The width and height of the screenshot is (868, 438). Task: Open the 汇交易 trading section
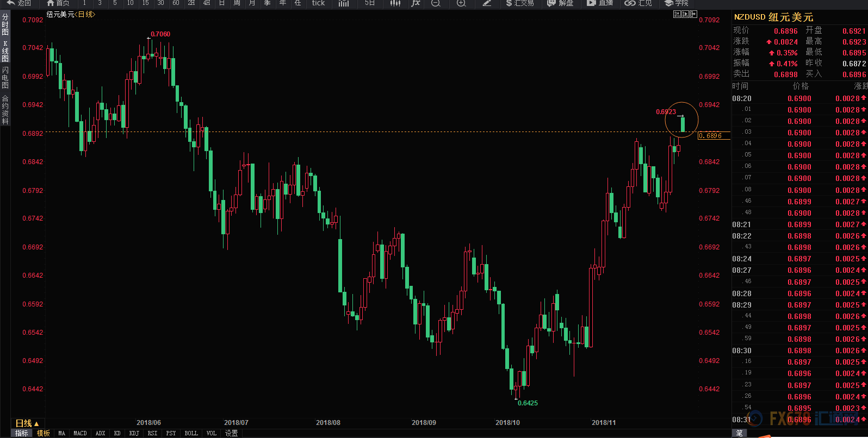[519, 3]
